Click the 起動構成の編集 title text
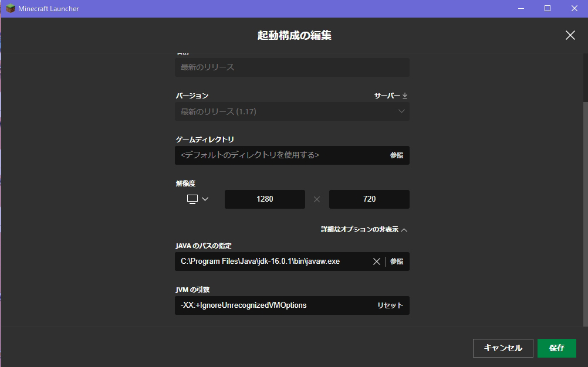Screen dimensions: 588x367 click(295, 35)
